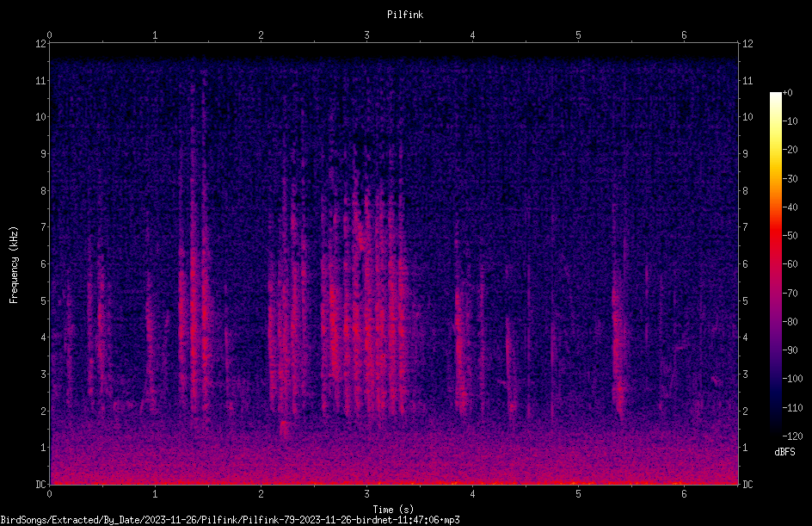The width and height of the screenshot is (812, 526).
Task: Click the 3 second mark on the bottom time axis
Action: (x=366, y=494)
